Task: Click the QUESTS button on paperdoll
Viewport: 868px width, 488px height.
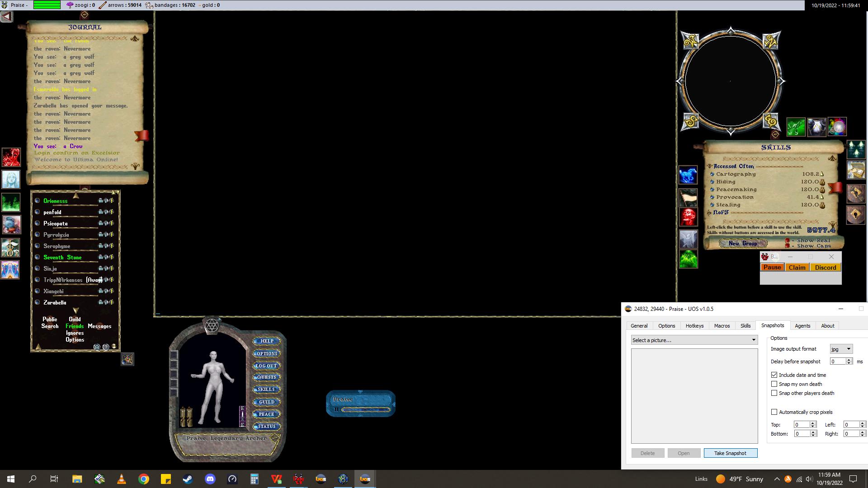Action: tap(266, 377)
